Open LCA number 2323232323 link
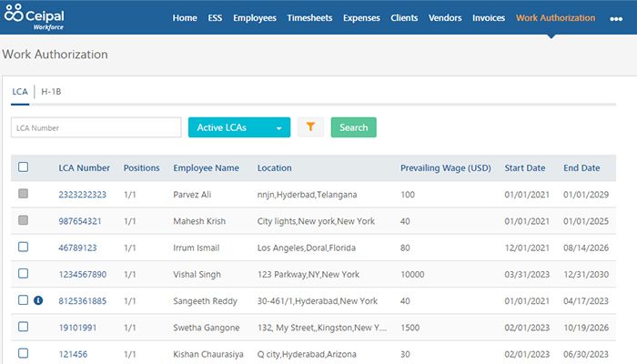The image size is (637, 364). pos(82,195)
